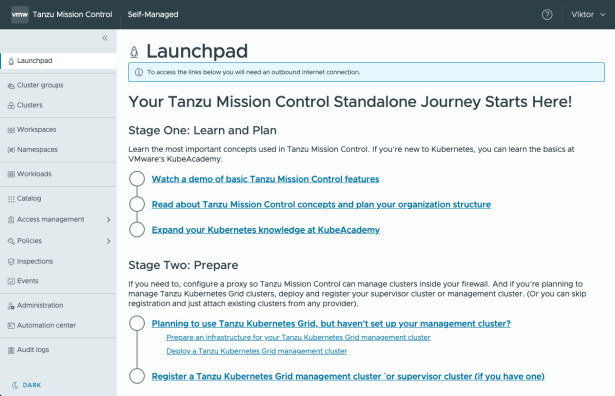The width and height of the screenshot is (615, 396).
Task: Expand the Access management submenu chevron
Action: (x=109, y=220)
